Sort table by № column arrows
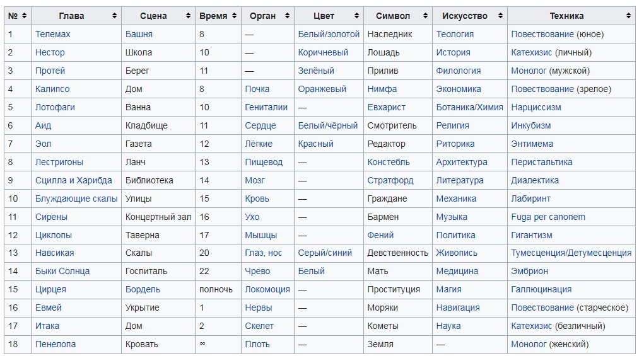Image resolution: width=644 pixels, height=356 pixels. (24, 16)
